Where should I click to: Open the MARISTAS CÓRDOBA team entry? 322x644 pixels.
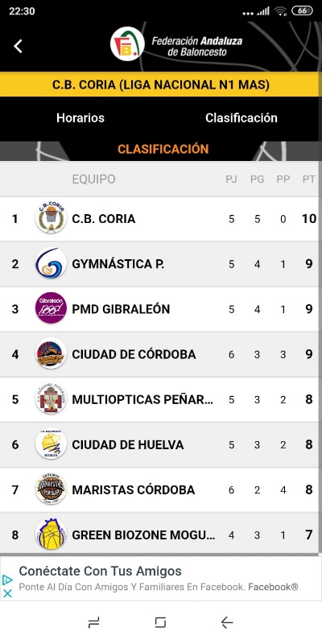coord(160,489)
